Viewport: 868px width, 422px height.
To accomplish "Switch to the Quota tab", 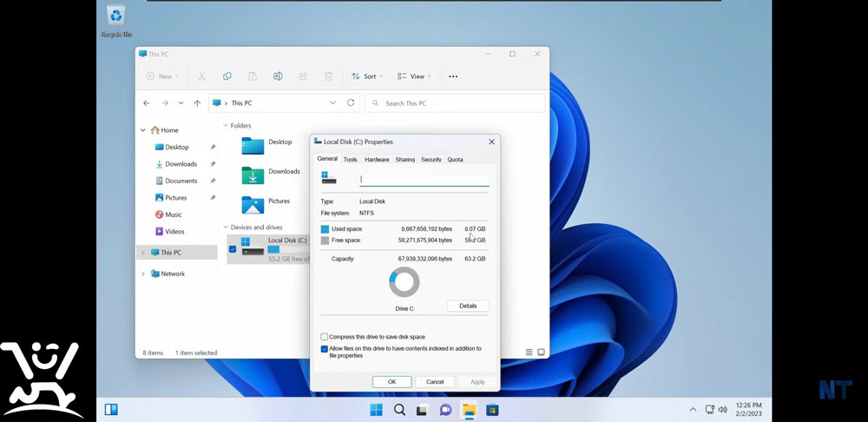I will [x=455, y=160].
